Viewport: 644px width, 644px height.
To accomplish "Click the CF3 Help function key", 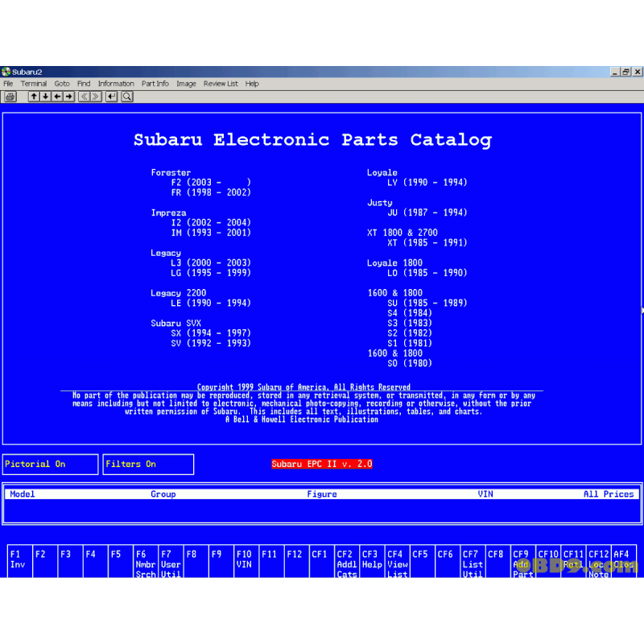I will coord(372,561).
